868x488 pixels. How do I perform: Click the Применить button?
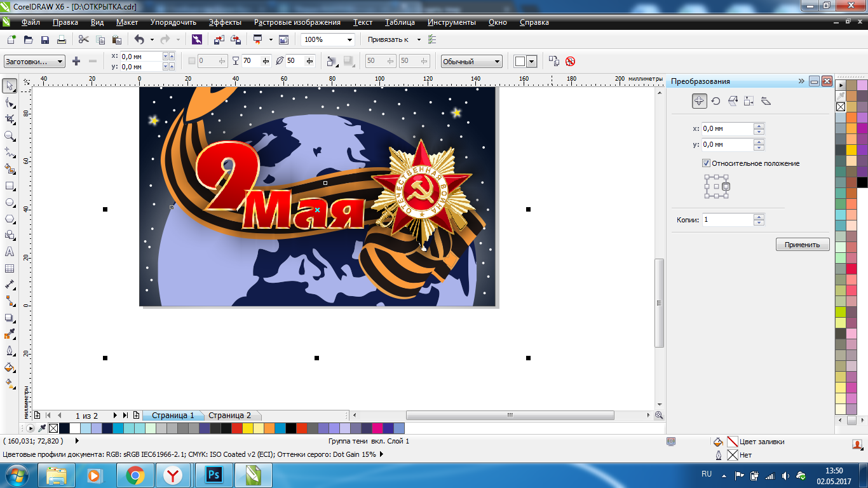[x=803, y=245]
